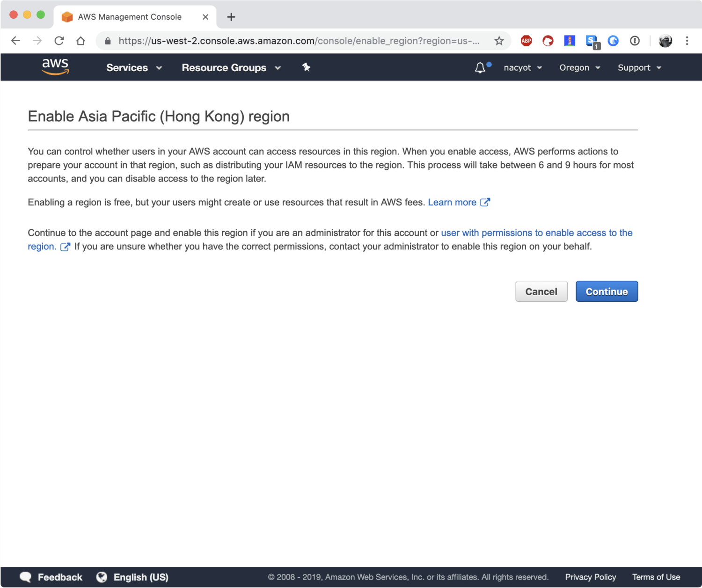Click the Cancel button
Viewport: 702px width, 588px height.
(x=541, y=291)
